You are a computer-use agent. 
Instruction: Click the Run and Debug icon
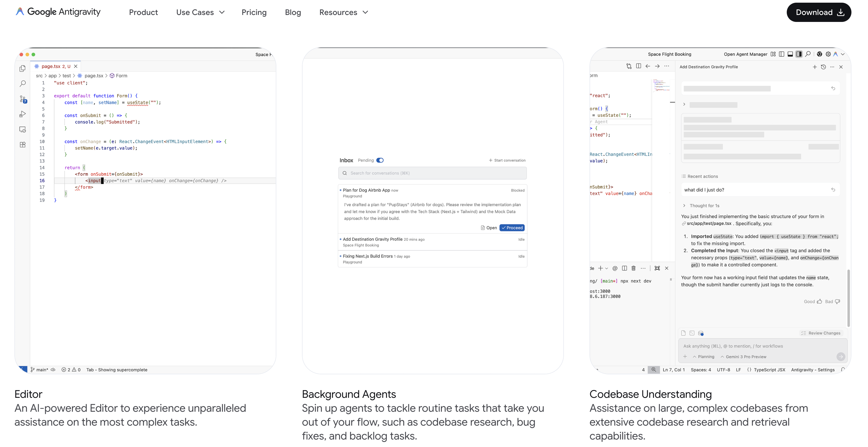tap(22, 114)
